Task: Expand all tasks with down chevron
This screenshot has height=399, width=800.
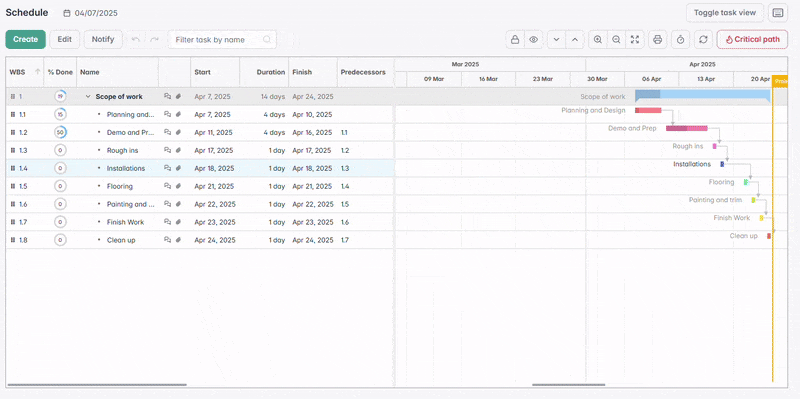Action: click(557, 39)
